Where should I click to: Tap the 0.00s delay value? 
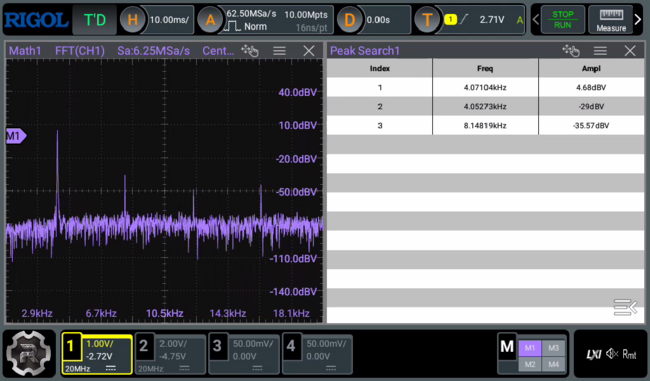click(378, 19)
